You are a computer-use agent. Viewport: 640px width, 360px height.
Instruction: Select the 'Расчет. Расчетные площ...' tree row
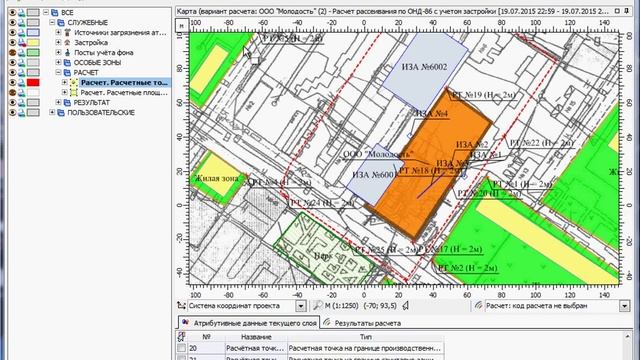pyautogui.click(x=124, y=93)
